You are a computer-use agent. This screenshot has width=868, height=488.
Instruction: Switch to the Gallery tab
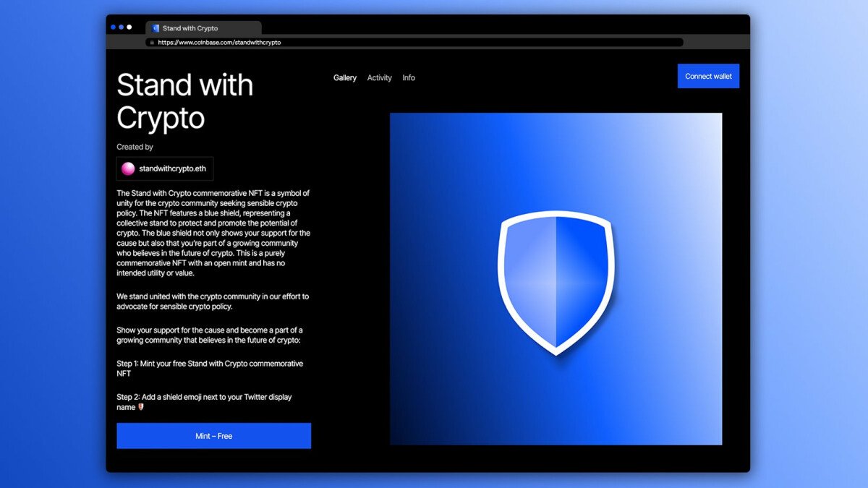coord(345,78)
